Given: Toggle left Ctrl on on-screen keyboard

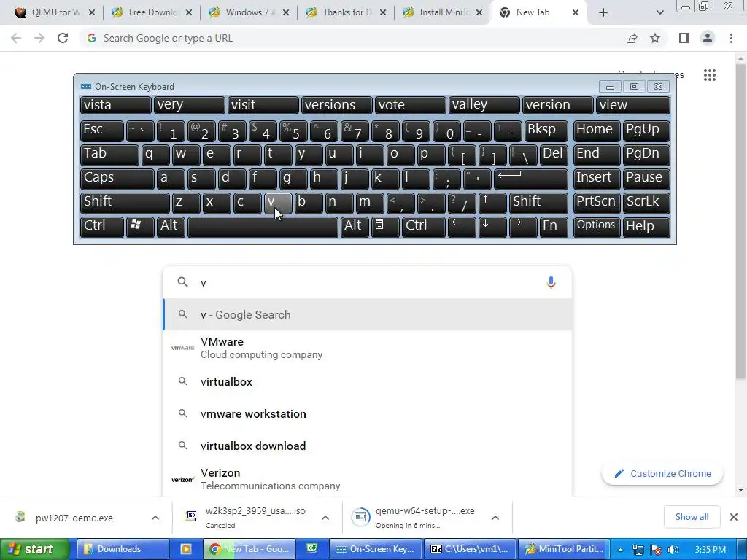Looking at the screenshot, I should point(101,226).
